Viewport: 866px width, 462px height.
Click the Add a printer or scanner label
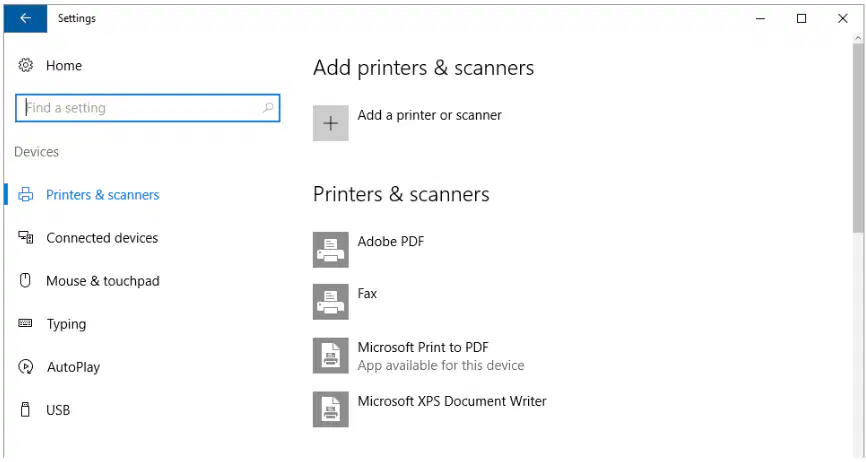click(x=430, y=115)
